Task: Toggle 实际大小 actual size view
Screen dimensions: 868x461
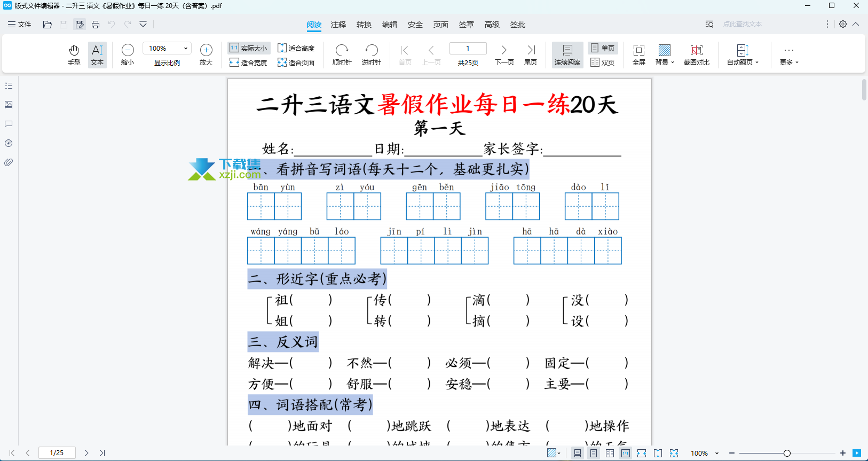Action: 248,48
